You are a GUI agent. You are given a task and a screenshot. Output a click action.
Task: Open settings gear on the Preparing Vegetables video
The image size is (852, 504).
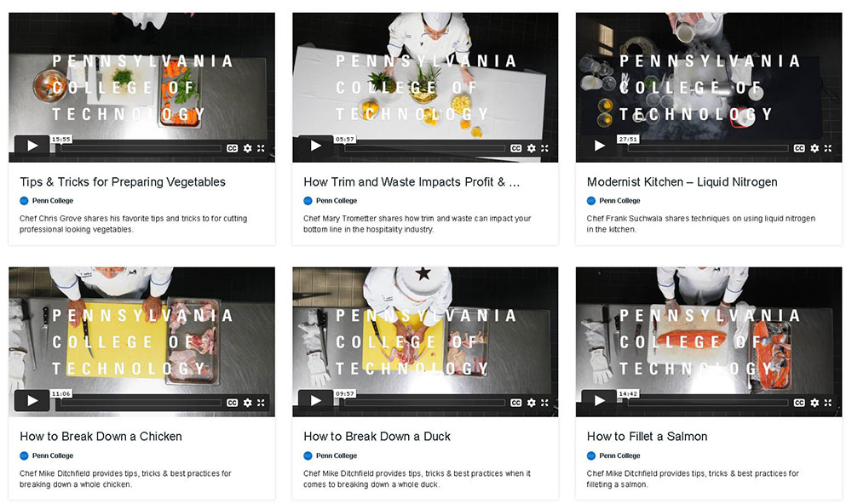pos(248,148)
